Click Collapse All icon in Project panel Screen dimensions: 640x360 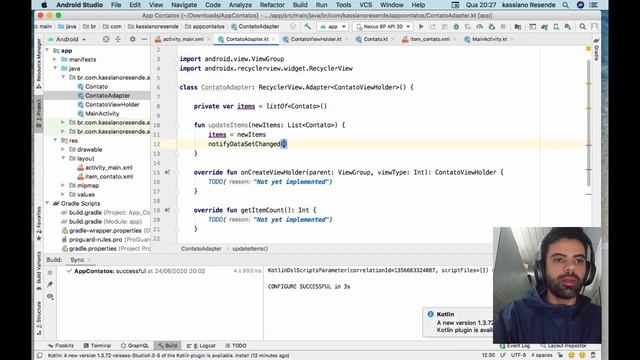[x=118, y=39]
